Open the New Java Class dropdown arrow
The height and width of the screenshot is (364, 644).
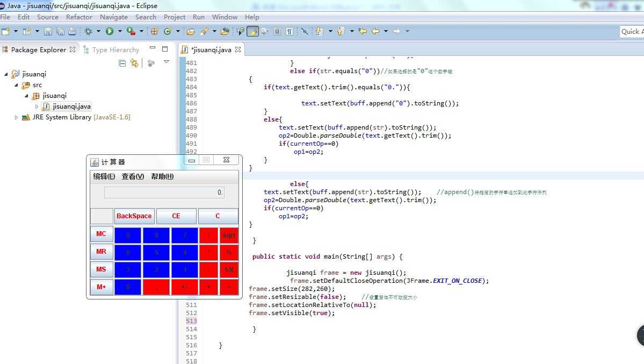pyautogui.click(x=178, y=31)
